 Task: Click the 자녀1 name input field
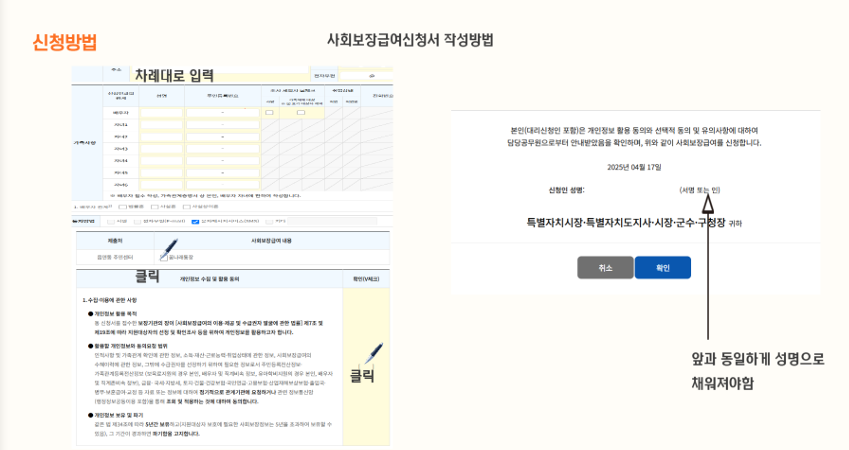[x=161, y=125]
